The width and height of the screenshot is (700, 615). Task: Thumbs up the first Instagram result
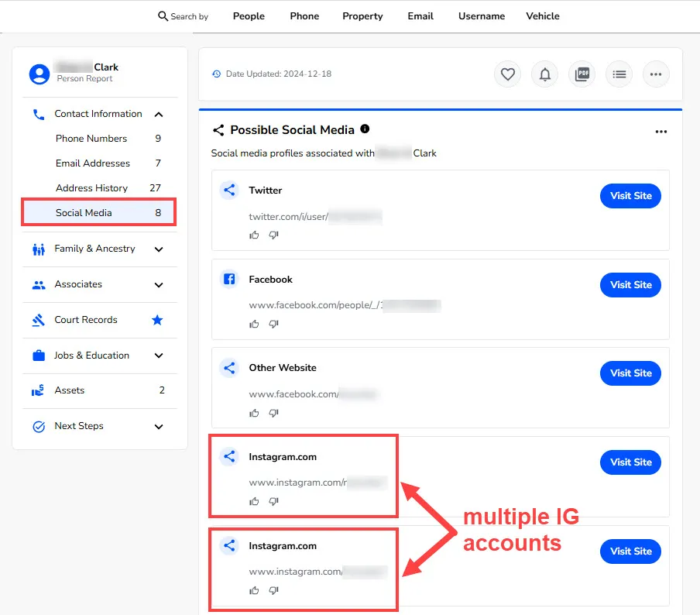(x=254, y=502)
